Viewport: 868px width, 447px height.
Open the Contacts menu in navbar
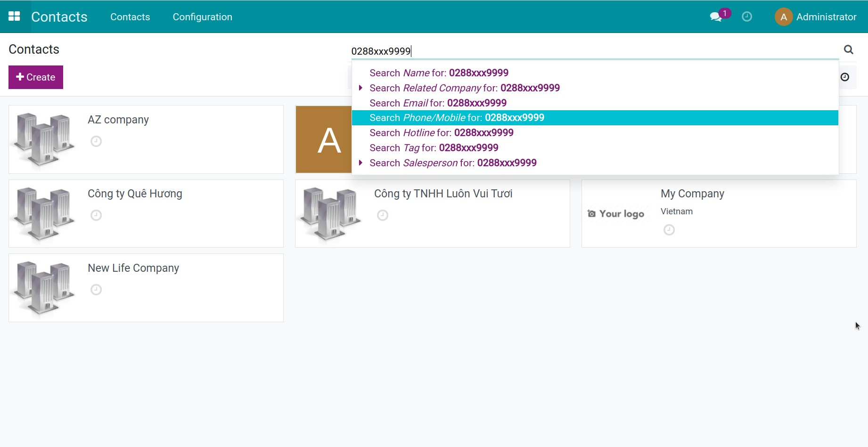(x=130, y=17)
